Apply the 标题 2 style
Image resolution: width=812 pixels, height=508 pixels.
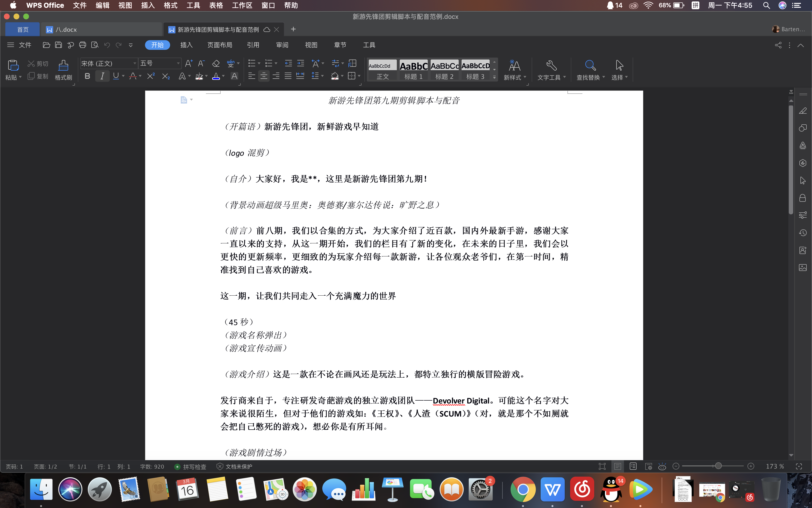(444, 70)
